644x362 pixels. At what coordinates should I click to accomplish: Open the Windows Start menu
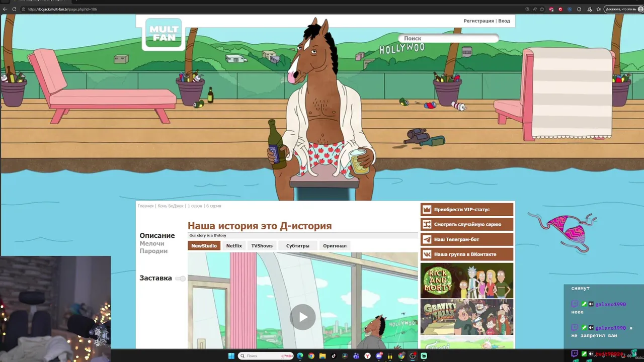click(x=231, y=356)
